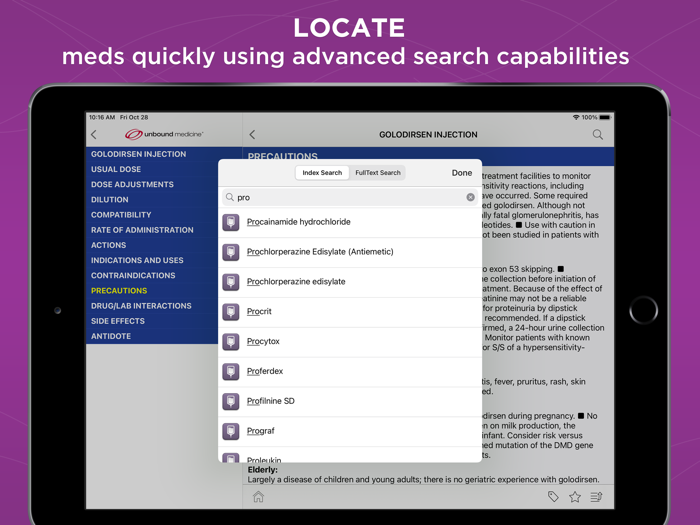Open Prochlorperazine edisylate result
This screenshot has height=525, width=700.
350,282
